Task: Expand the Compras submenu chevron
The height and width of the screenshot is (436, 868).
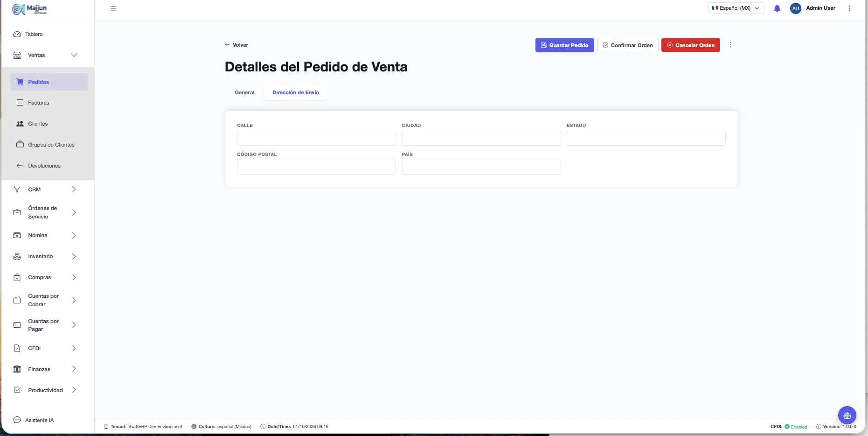Action: tap(74, 277)
